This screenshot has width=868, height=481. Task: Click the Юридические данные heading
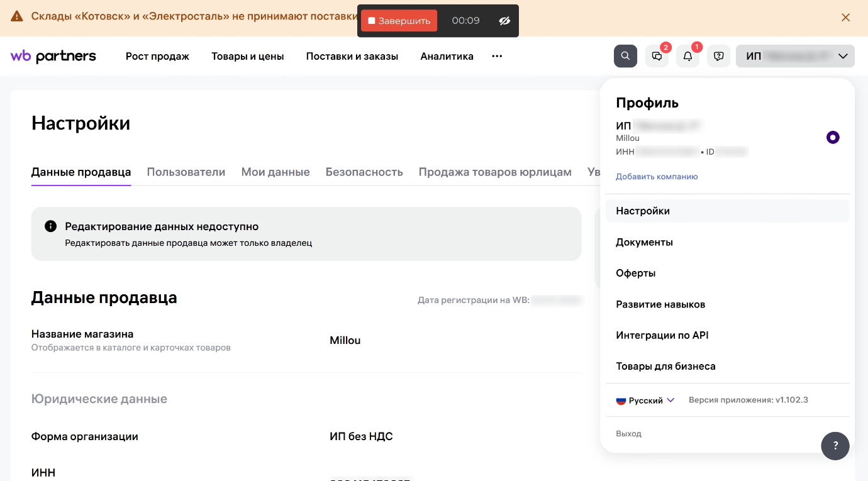pyautogui.click(x=99, y=399)
